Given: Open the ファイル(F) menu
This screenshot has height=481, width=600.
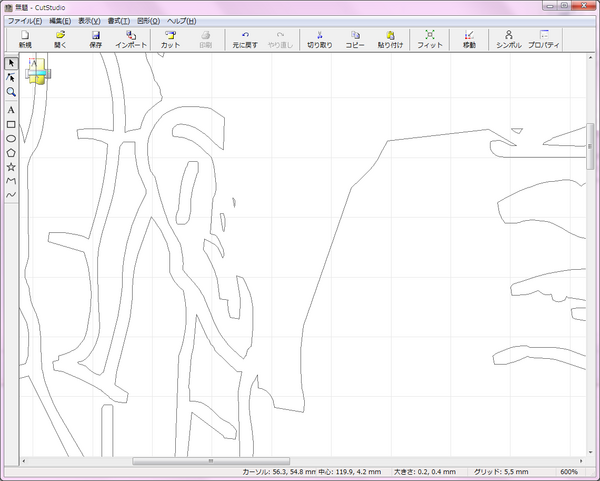Looking at the screenshot, I should point(25,21).
